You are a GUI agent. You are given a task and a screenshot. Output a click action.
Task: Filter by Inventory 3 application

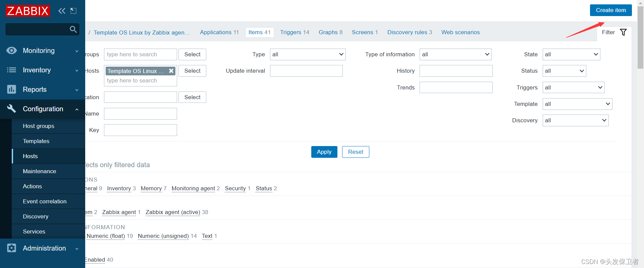[x=119, y=188]
